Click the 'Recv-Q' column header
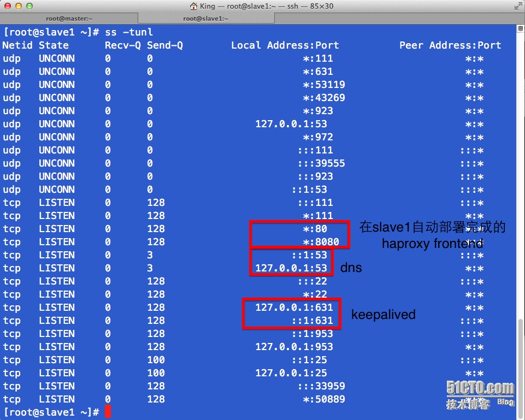Image resolution: width=525 pixels, height=420 pixels. pos(123,45)
